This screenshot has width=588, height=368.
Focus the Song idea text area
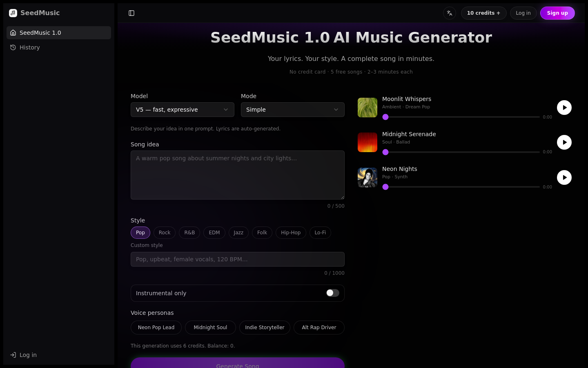tap(238, 175)
